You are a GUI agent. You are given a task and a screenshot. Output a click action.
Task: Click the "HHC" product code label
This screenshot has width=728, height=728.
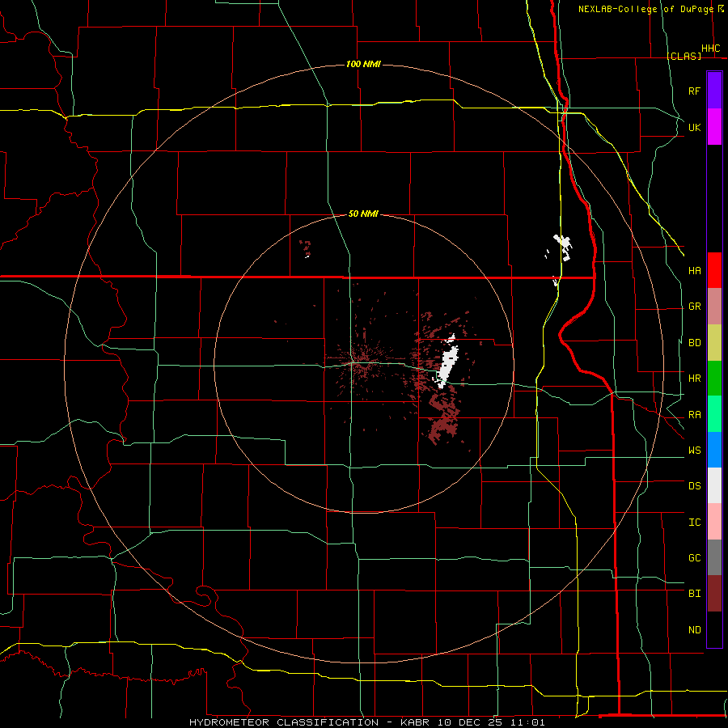click(x=711, y=49)
